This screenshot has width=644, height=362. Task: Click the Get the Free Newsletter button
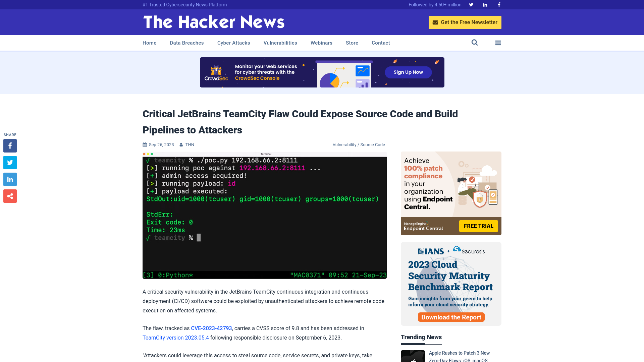point(465,22)
